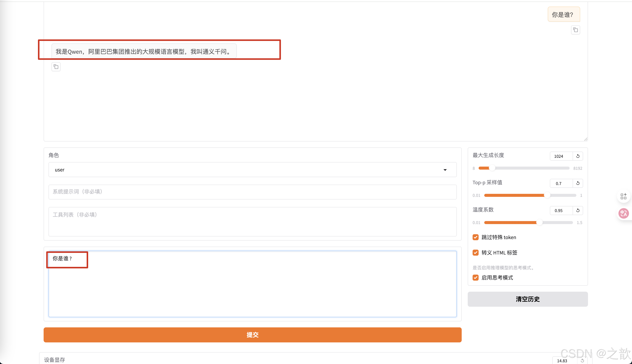Focus the 系统提示词 input field

(252, 192)
